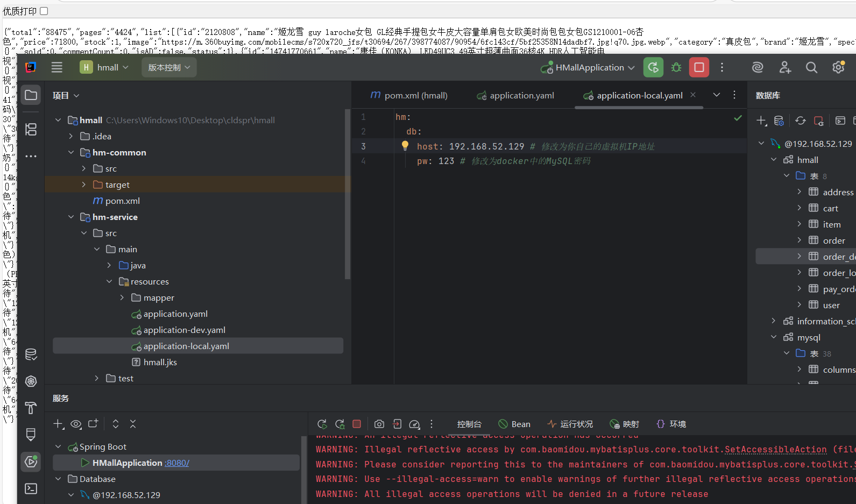Rerun HMallApplication with the green run button

(653, 67)
